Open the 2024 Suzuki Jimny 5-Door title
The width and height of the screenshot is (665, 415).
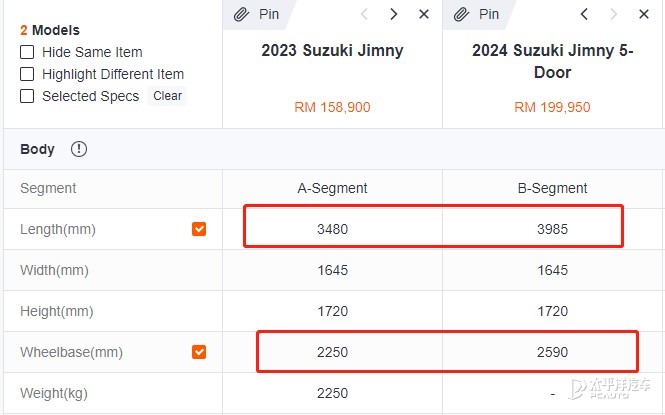(x=553, y=61)
